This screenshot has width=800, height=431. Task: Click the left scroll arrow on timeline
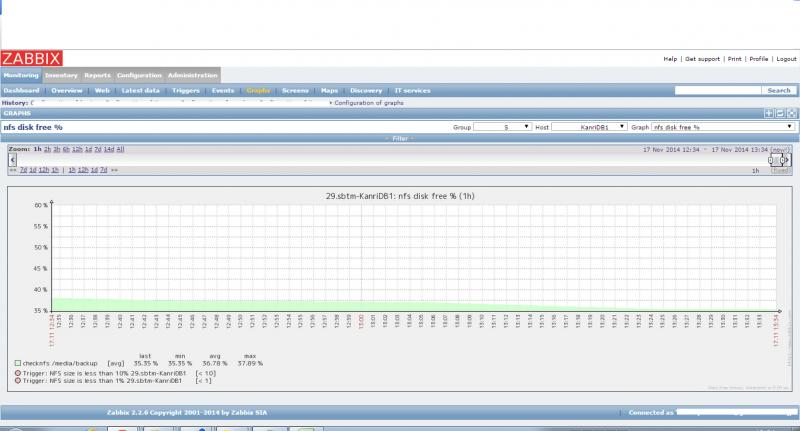(x=12, y=160)
